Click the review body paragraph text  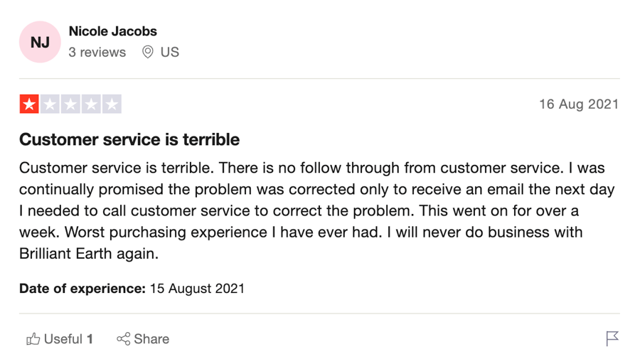tap(316, 210)
